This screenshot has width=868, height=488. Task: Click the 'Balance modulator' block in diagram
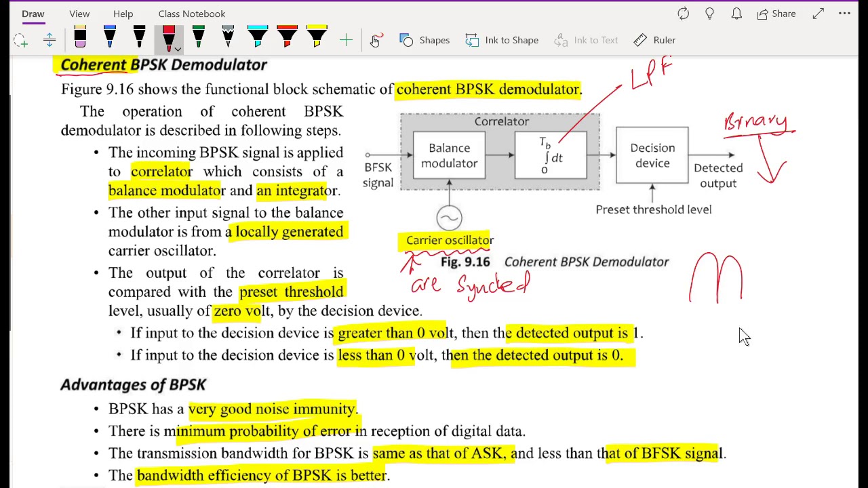[449, 155]
